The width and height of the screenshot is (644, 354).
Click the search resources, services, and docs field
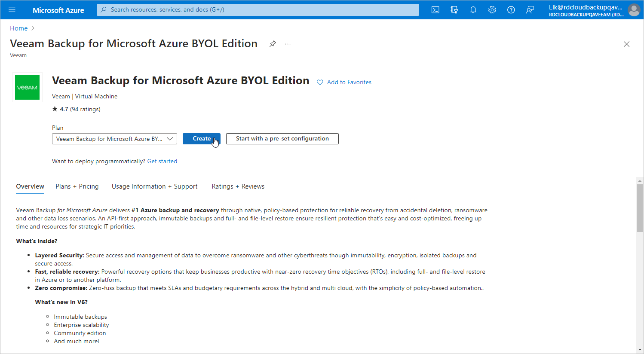point(258,10)
